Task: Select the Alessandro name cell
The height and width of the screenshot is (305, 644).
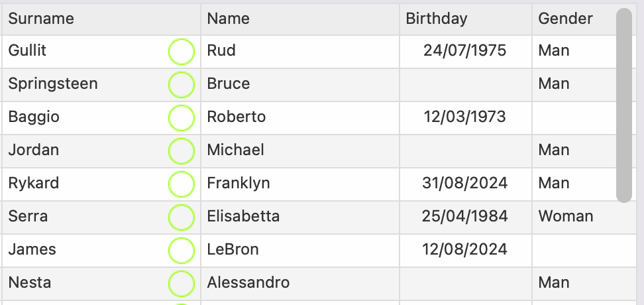Action: tap(248, 283)
